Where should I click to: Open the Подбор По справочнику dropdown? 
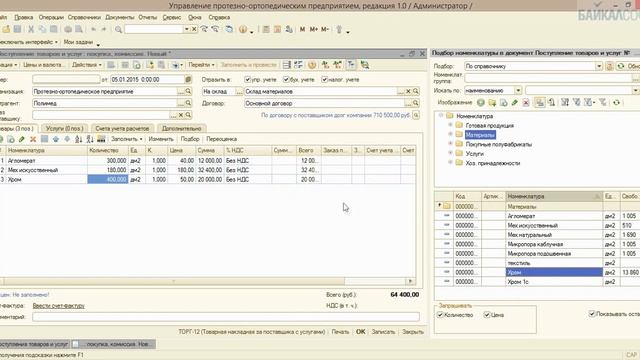click(x=599, y=66)
